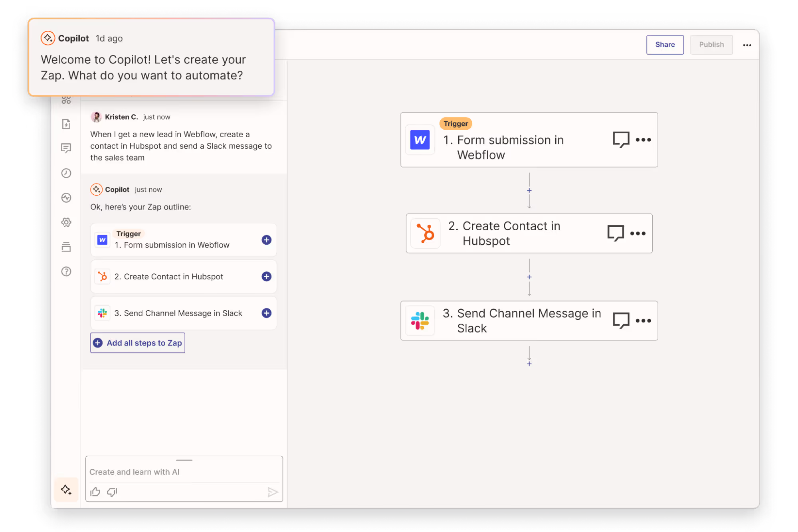Open the apps grid icon in sidebar
Viewport: 798px width, 532px height.
pos(66,100)
